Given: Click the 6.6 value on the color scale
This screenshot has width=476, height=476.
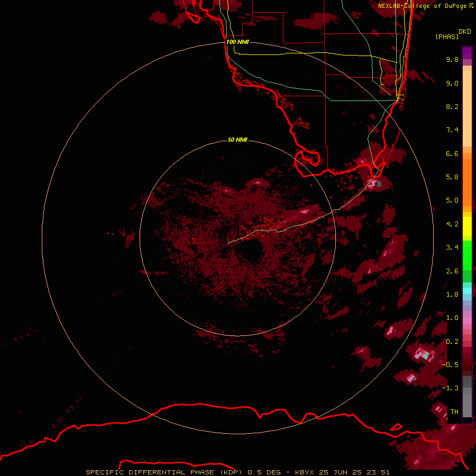Looking at the screenshot, I should tap(452, 153).
